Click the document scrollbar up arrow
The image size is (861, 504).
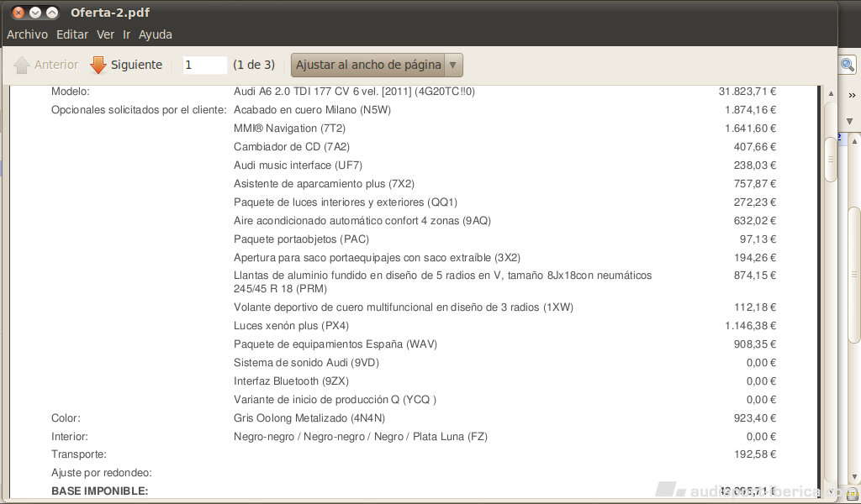coord(831,94)
